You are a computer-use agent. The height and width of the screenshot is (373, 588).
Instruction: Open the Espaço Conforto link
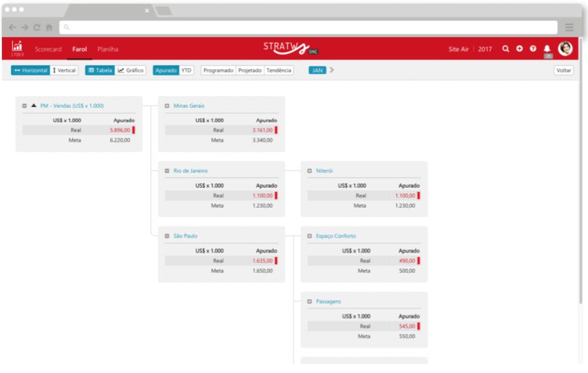[336, 236]
